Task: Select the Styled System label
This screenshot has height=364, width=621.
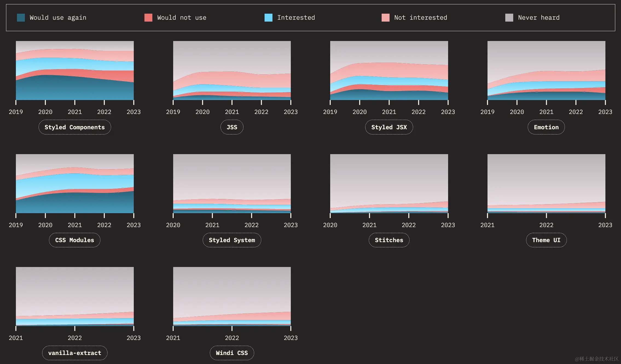Action: (232, 240)
